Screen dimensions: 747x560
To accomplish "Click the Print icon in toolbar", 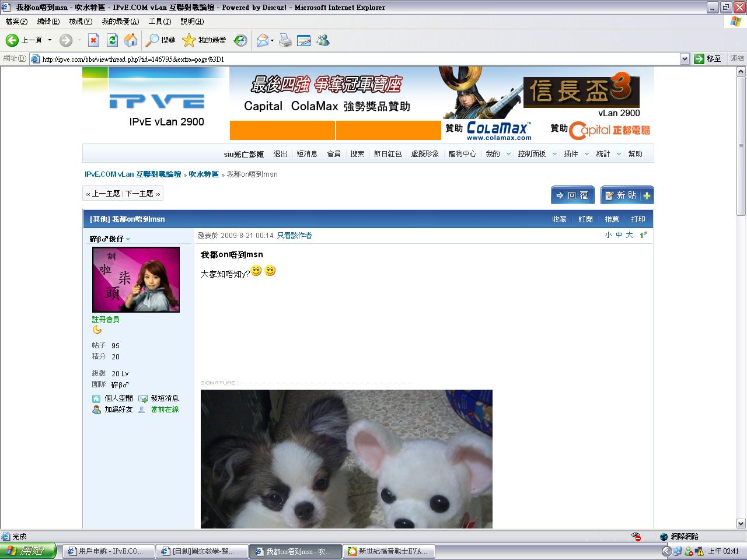I will pos(285,40).
